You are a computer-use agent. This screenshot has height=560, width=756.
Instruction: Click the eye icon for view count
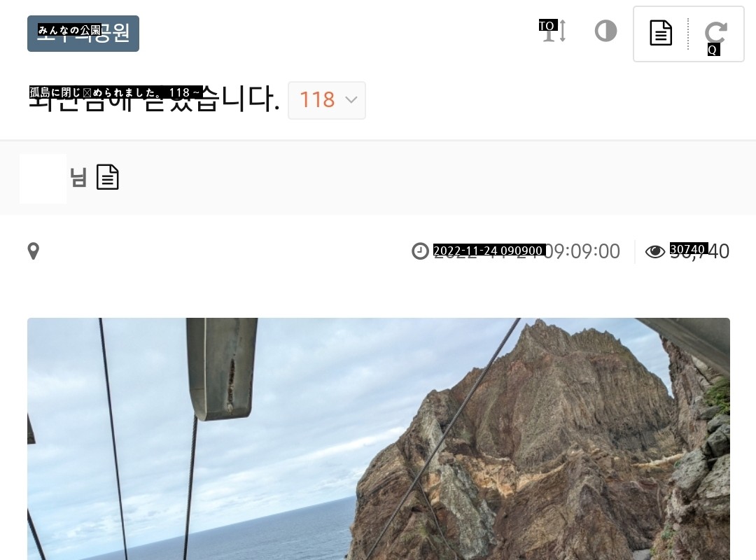click(654, 251)
